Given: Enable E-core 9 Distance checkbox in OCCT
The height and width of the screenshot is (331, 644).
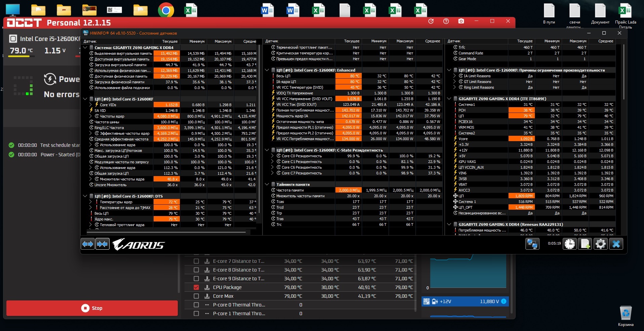Looking at the screenshot, I should [196, 279].
